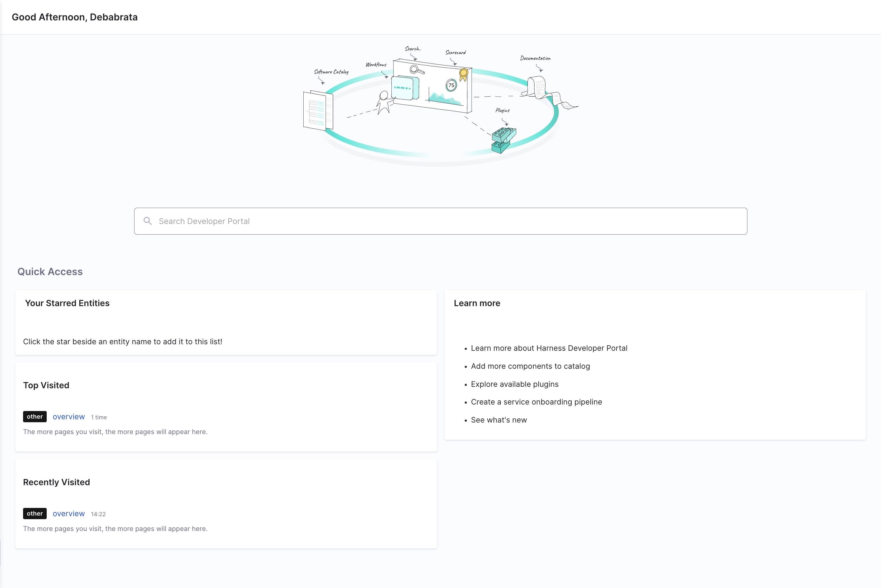Image resolution: width=881 pixels, height=588 pixels.
Task: Open Add more components to catalog link
Action: (x=530, y=366)
